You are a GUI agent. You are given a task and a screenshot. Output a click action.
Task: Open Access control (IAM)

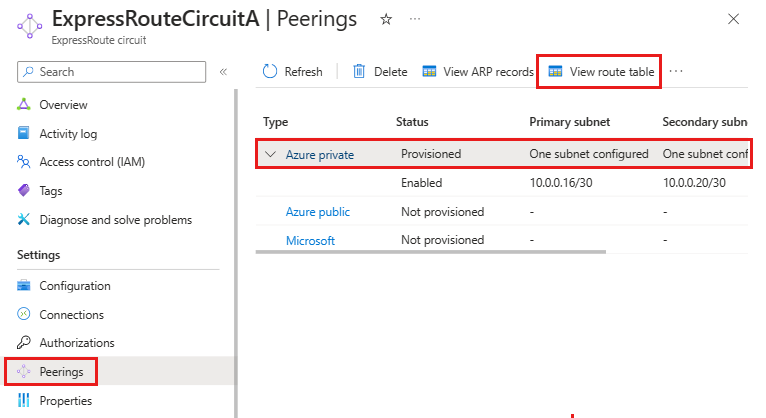[x=90, y=162]
